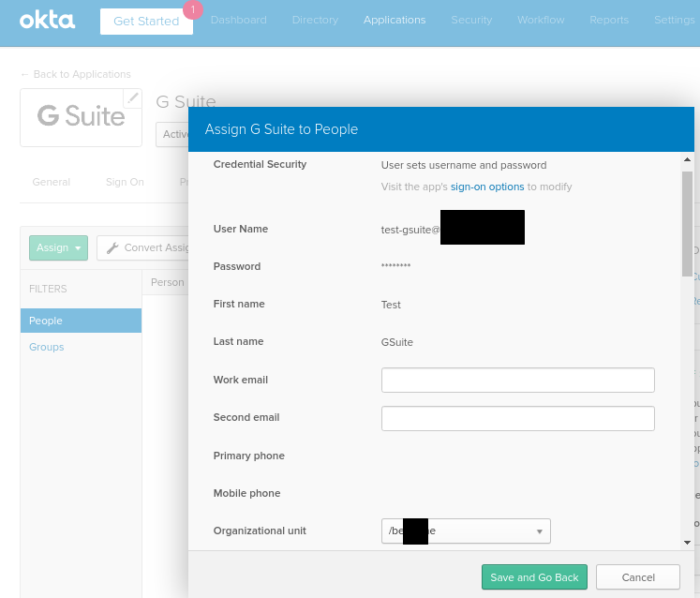Cancel the assignment dialog
The image size is (700, 598).
pyautogui.click(x=638, y=577)
